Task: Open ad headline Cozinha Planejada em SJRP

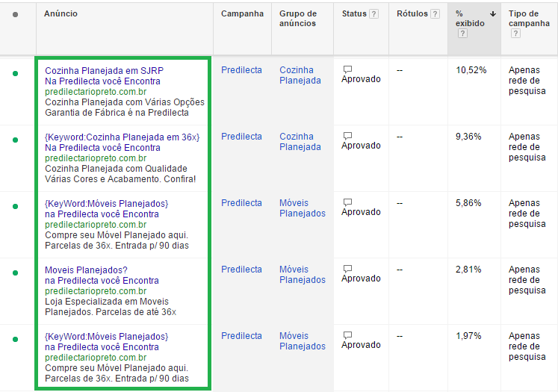Action: click(x=105, y=70)
